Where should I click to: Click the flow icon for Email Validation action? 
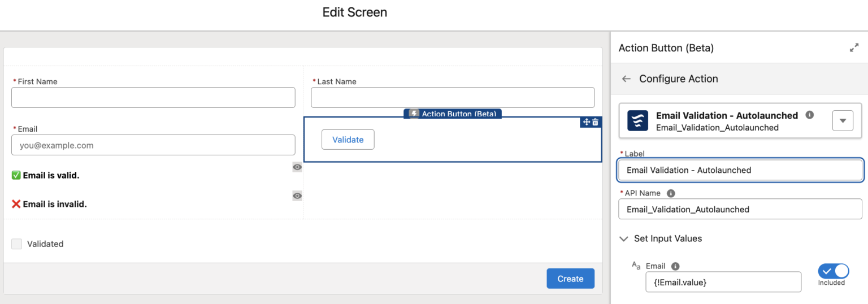tap(637, 120)
